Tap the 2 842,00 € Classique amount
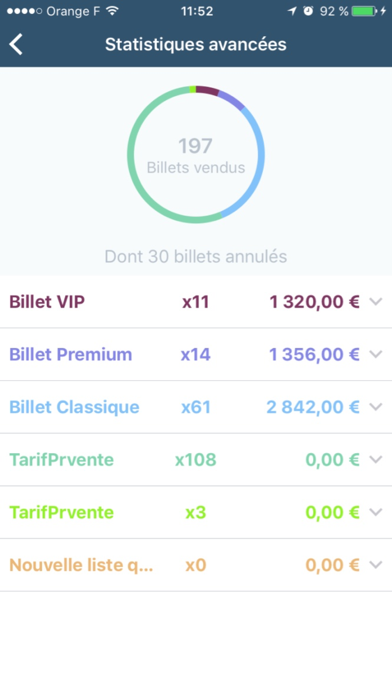 313,407
